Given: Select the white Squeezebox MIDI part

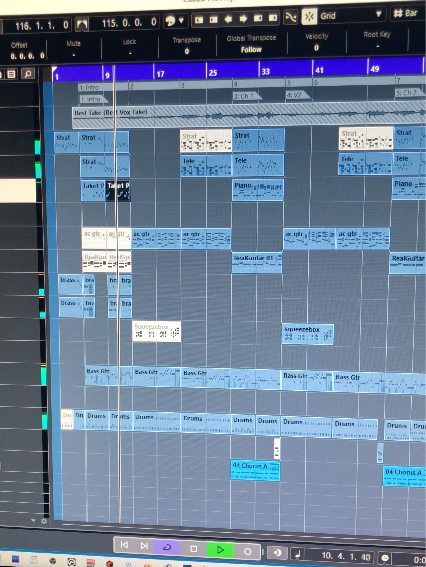Looking at the screenshot, I should (x=156, y=331).
